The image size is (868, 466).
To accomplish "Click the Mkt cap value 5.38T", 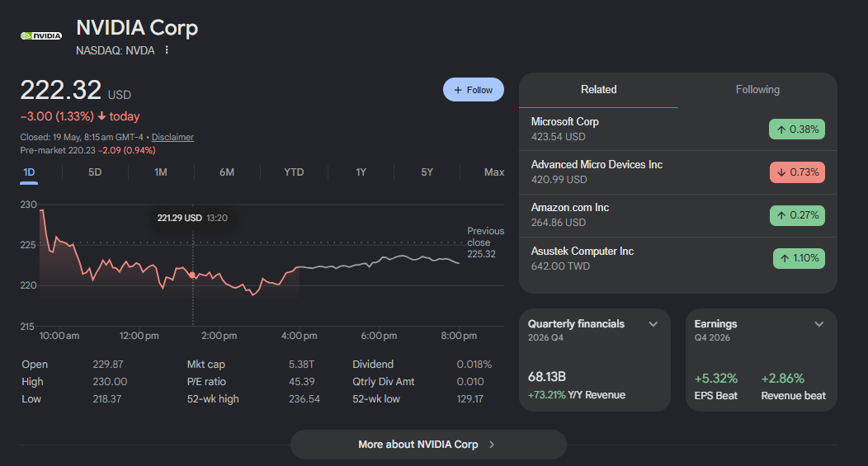I will pos(301,365).
